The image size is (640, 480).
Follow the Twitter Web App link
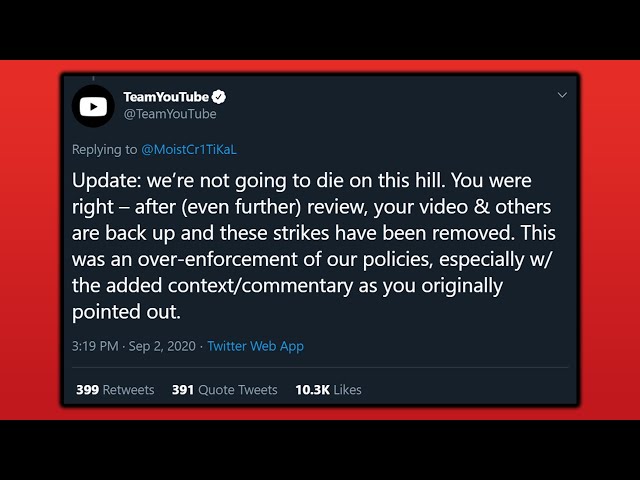pos(256,346)
